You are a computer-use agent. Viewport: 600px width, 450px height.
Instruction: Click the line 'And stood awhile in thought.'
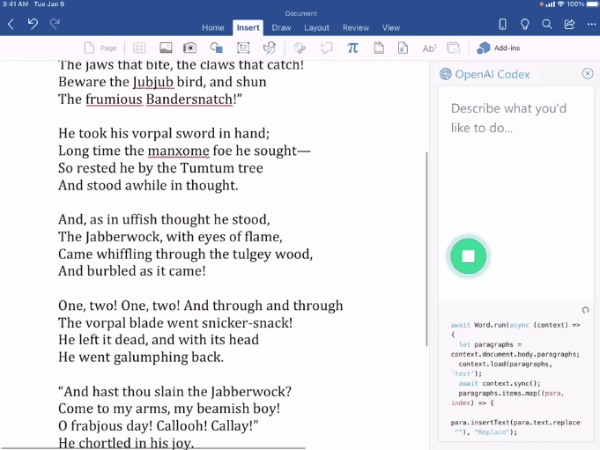pyautogui.click(x=148, y=185)
